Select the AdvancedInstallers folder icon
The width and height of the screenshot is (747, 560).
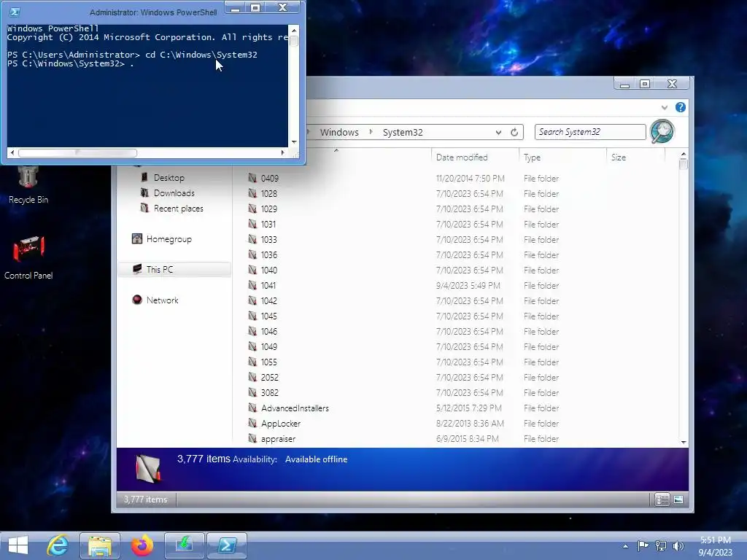click(x=252, y=408)
